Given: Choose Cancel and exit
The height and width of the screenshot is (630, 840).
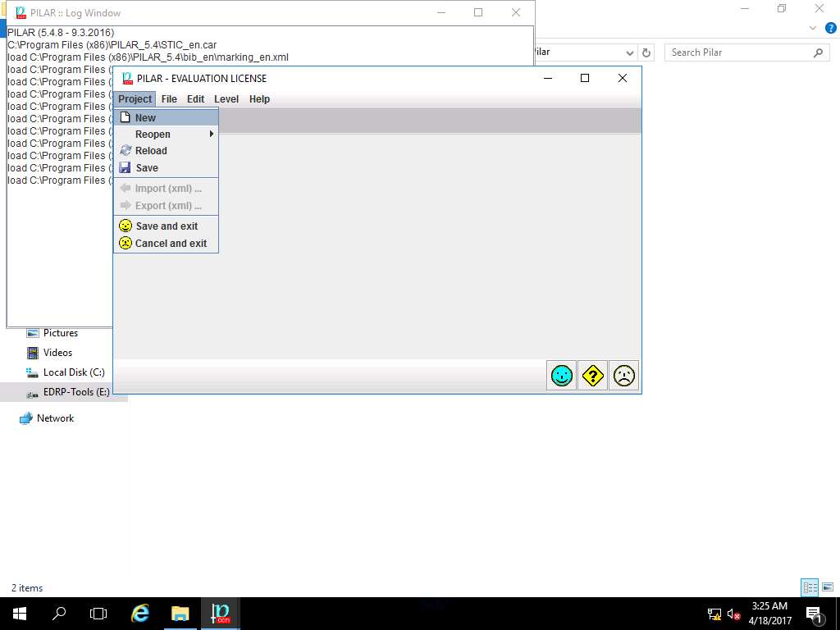Looking at the screenshot, I should [x=166, y=243].
